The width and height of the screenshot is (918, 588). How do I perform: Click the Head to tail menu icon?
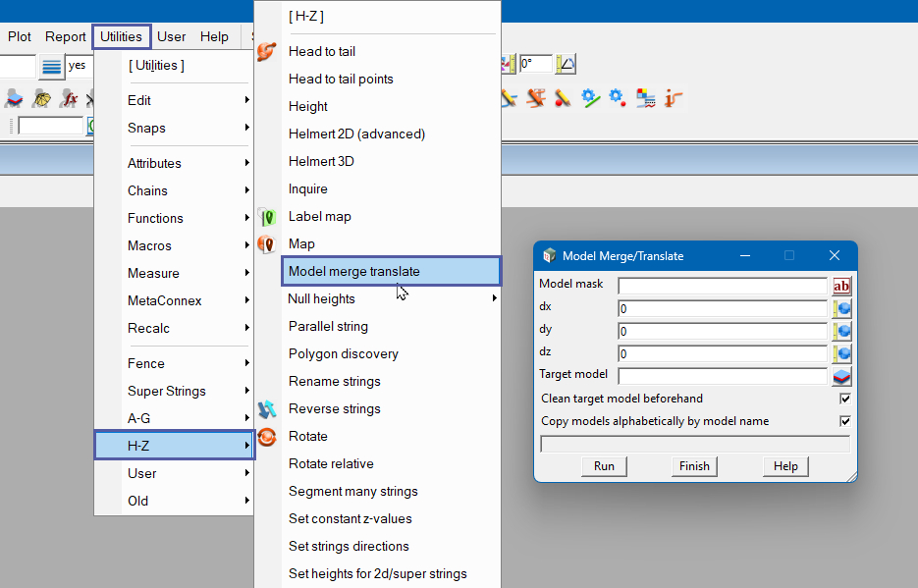[x=266, y=51]
